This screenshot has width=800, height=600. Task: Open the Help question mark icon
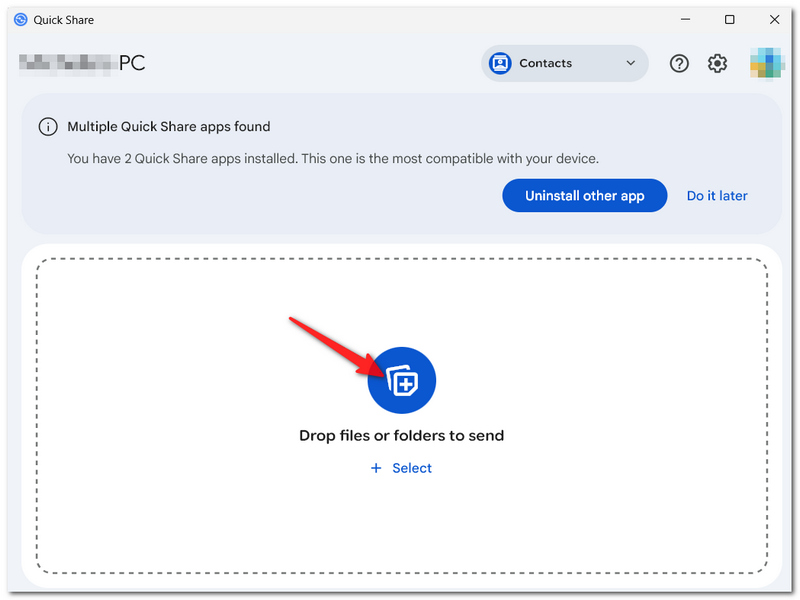point(679,63)
